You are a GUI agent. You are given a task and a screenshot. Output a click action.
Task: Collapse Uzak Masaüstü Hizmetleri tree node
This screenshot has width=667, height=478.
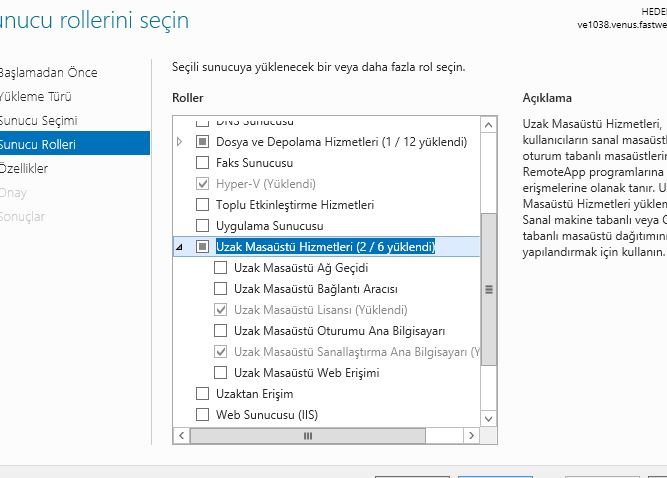tap(180, 247)
